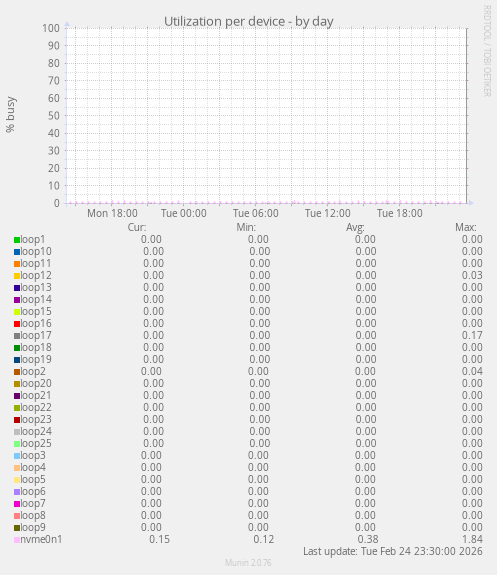Click the Tue 00:00 time axis label
Screen dimensions: 497x575
point(184,213)
